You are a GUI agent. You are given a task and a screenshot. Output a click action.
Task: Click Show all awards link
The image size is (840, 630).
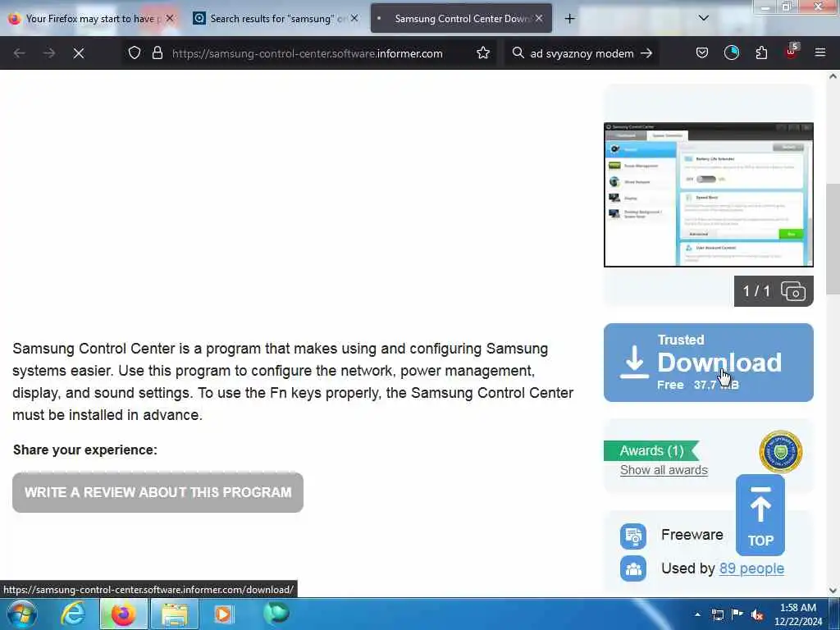(x=664, y=470)
